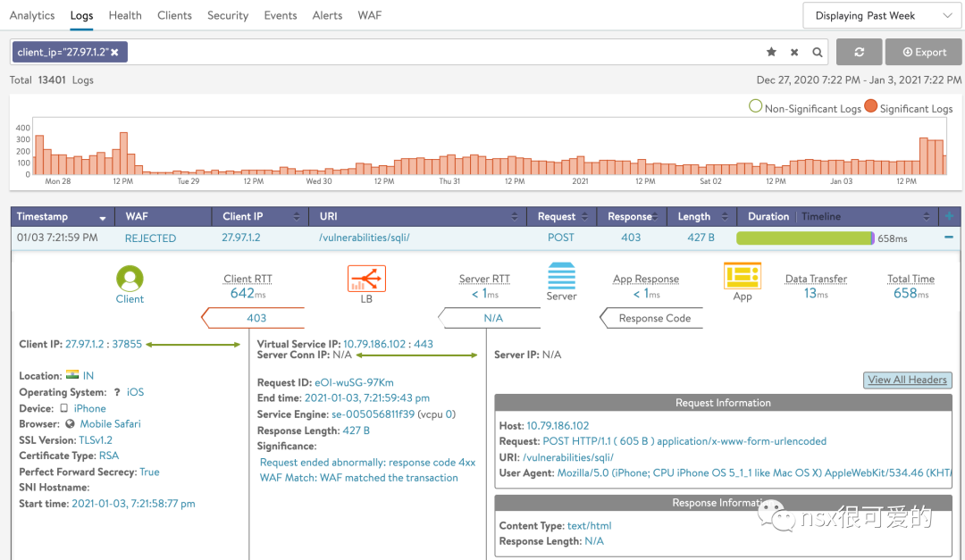Sort by URI column
This screenshot has width=965, height=560.
tap(515, 217)
